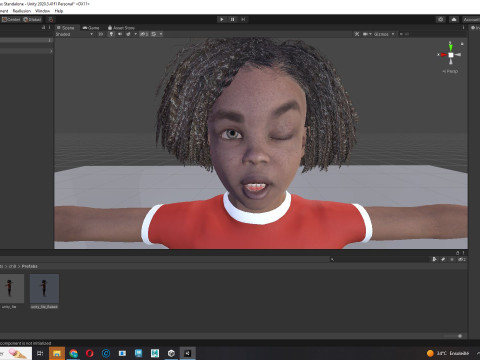Toggle hidden packages count in Project panel
Screen dimensions: 480x360
462,259
